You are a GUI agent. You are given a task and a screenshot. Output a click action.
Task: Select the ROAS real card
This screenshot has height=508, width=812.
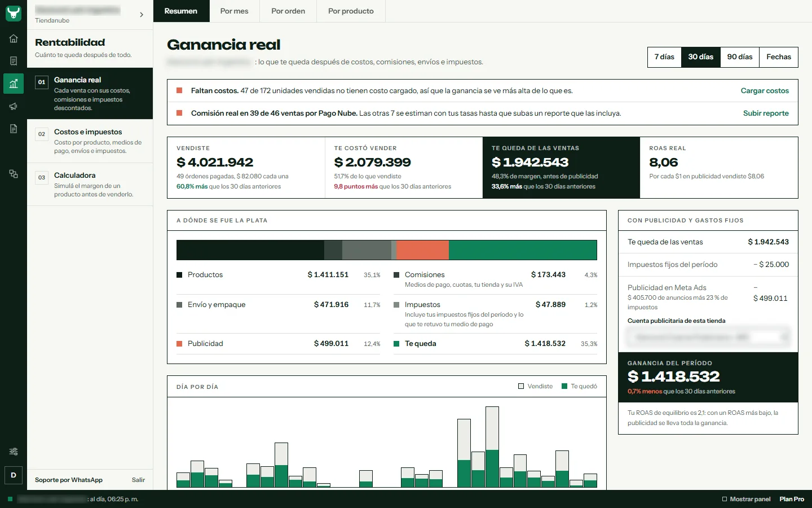tap(719, 168)
